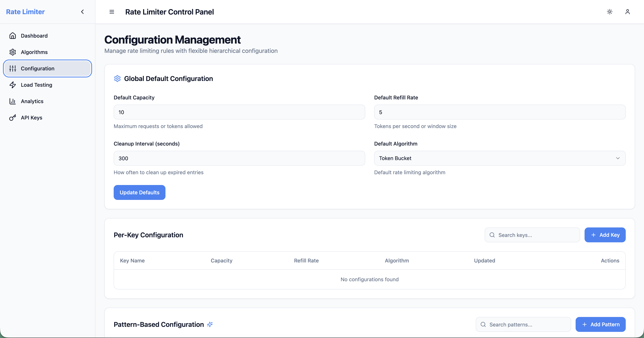Screen dimensions: 644x338
Task: Collapse the sidebar with the chevron arrow
Action: [x=83, y=12]
